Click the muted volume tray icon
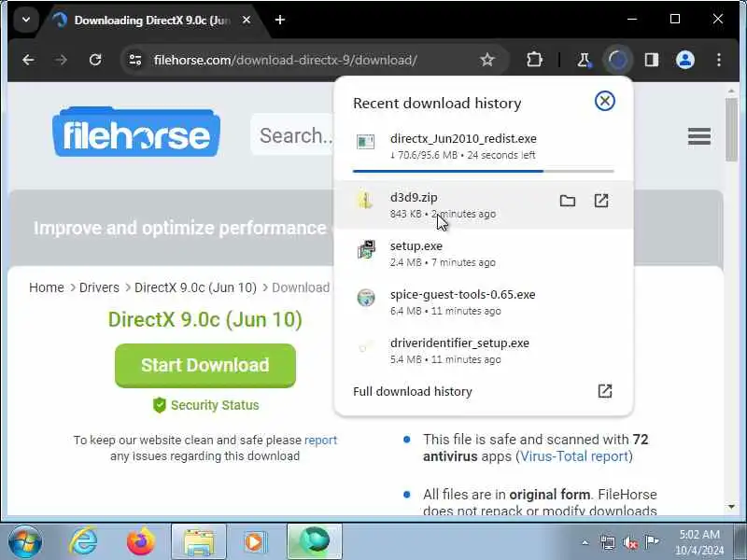The height and width of the screenshot is (560, 747). (630, 542)
